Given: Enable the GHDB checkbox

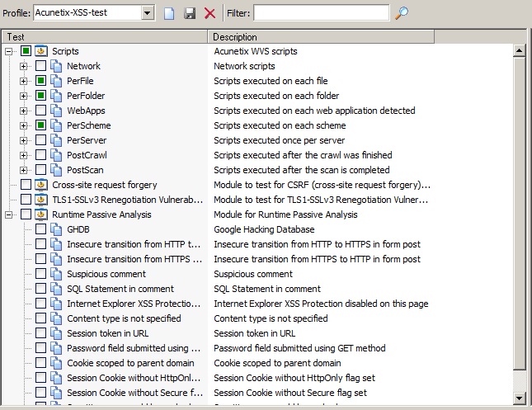Looking at the screenshot, I should click(x=40, y=229).
